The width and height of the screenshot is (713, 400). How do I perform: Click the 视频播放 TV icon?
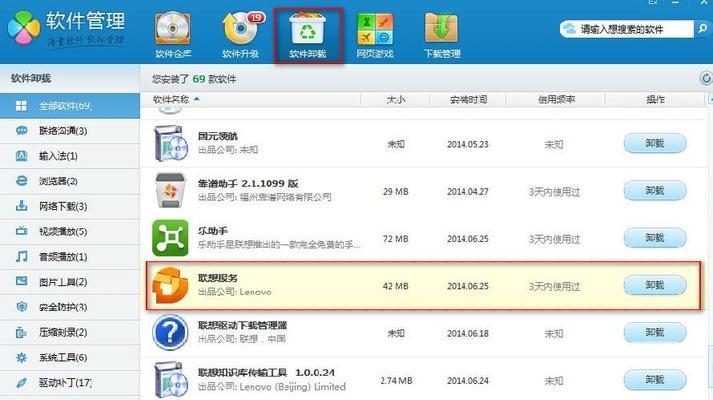(x=21, y=231)
